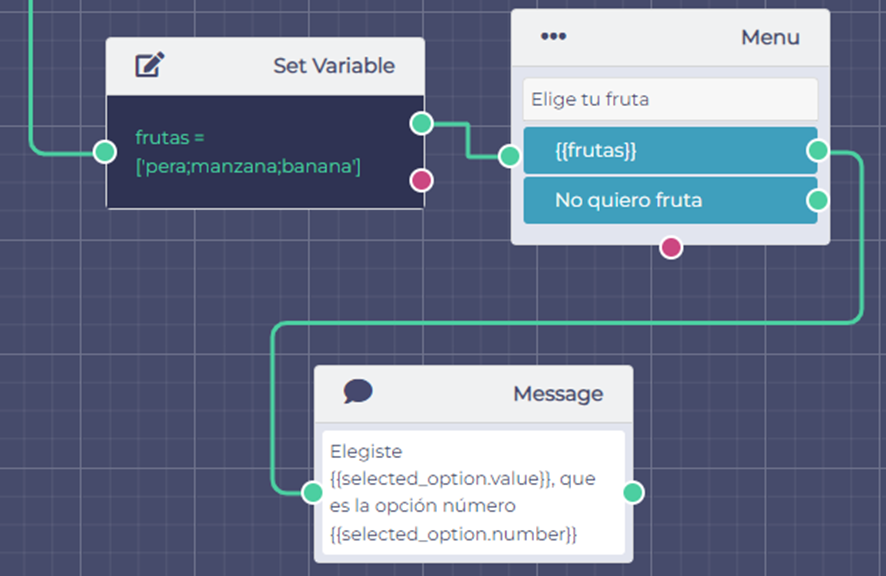
Task: Click the pink port below the Menu node
Action: (x=671, y=247)
